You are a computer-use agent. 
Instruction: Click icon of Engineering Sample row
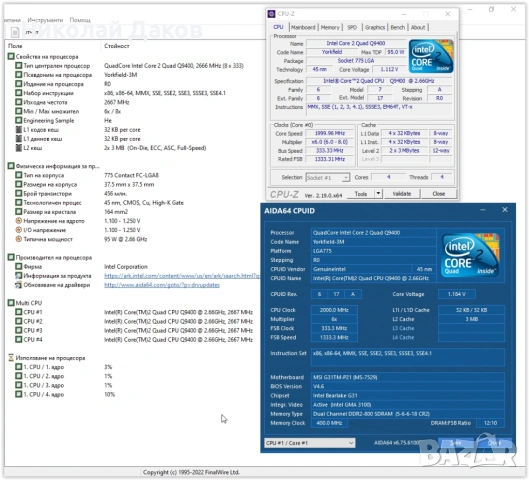coord(19,120)
